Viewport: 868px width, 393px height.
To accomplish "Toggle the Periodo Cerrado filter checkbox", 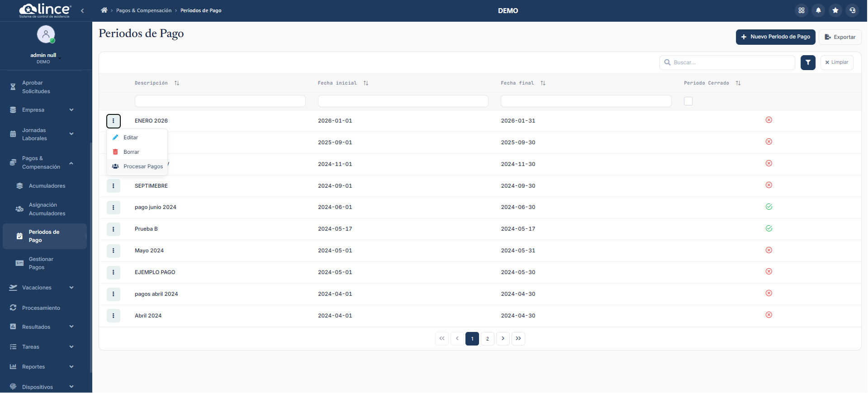I will pyautogui.click(x=688, y=101).
